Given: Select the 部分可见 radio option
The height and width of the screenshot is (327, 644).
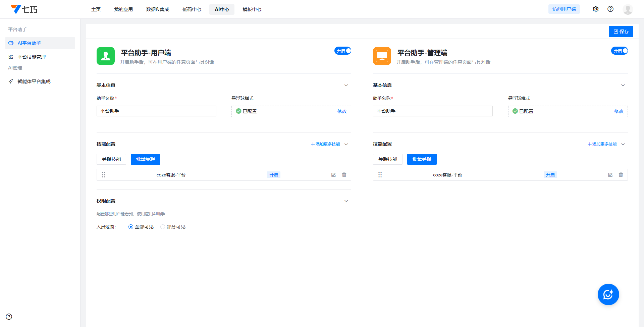Looking at the screenshot, I should (163, 227).
